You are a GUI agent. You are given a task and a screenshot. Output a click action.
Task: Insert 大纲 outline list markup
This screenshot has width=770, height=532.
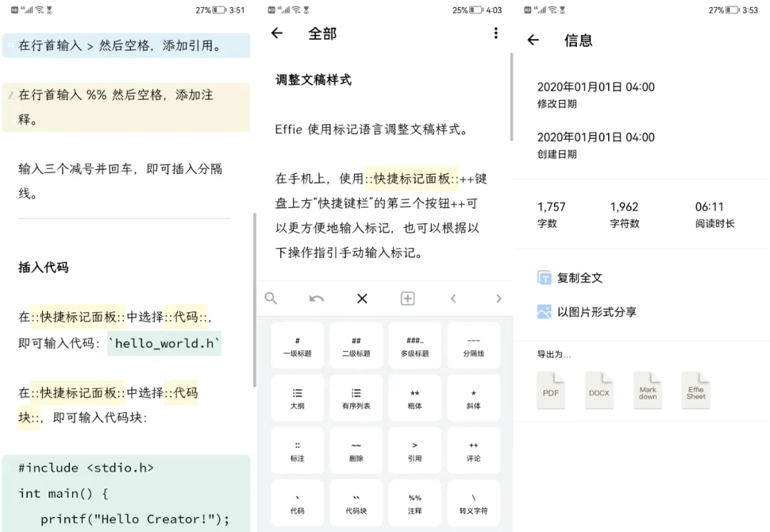point(297,398)
